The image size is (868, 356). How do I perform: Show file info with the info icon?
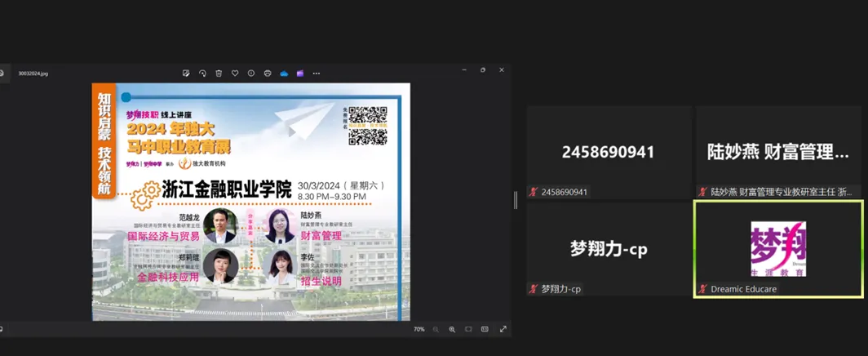[250, 73]
